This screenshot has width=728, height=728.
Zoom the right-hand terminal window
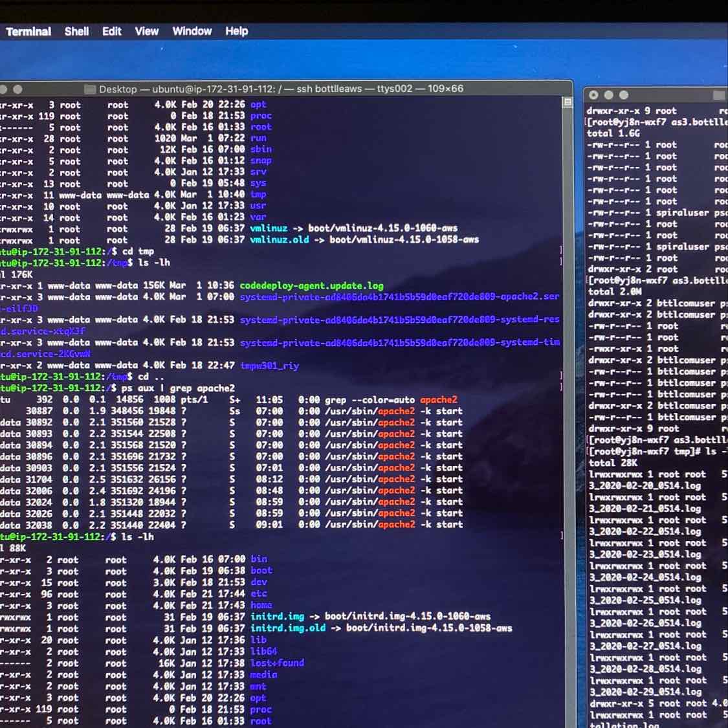[x=624, y=94]
